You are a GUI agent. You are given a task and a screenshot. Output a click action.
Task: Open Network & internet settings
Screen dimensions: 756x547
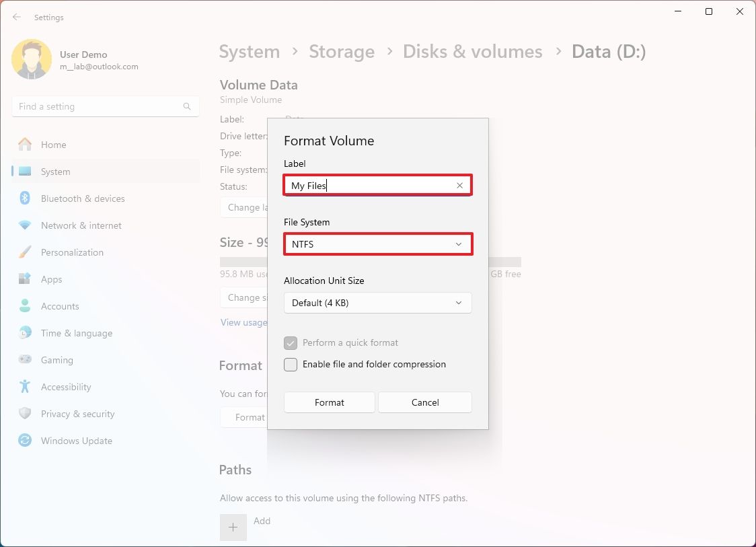coord(25,225)
